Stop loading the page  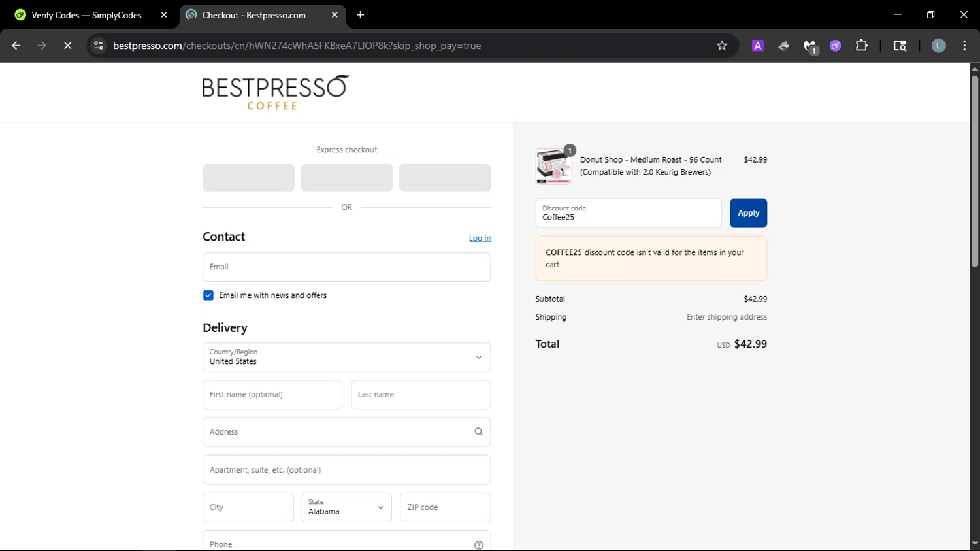(67, 46)
